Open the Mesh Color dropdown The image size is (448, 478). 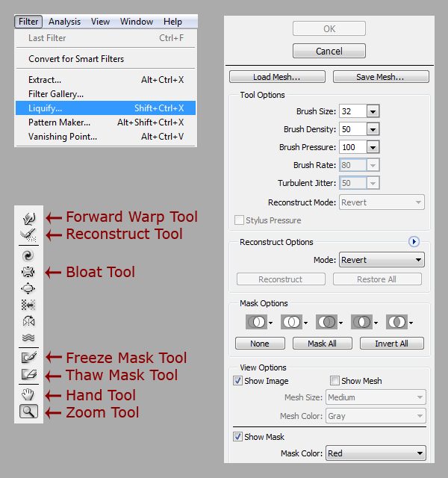coord(376,416)
